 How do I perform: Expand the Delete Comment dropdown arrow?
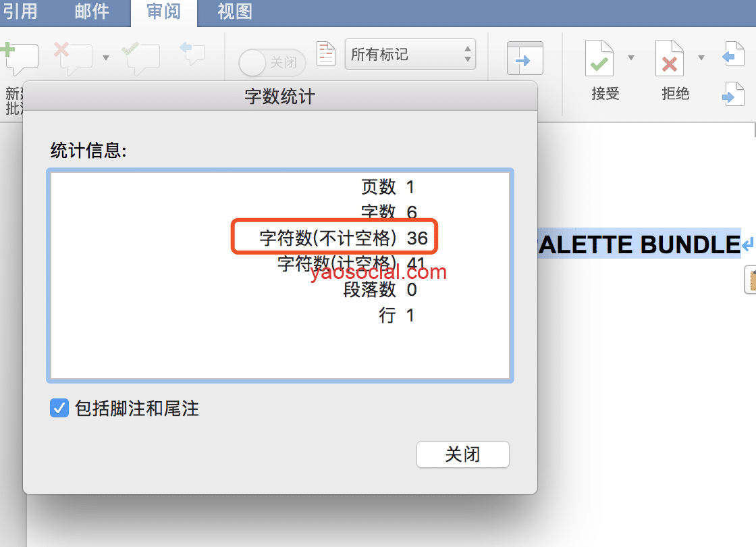point(106,58)
